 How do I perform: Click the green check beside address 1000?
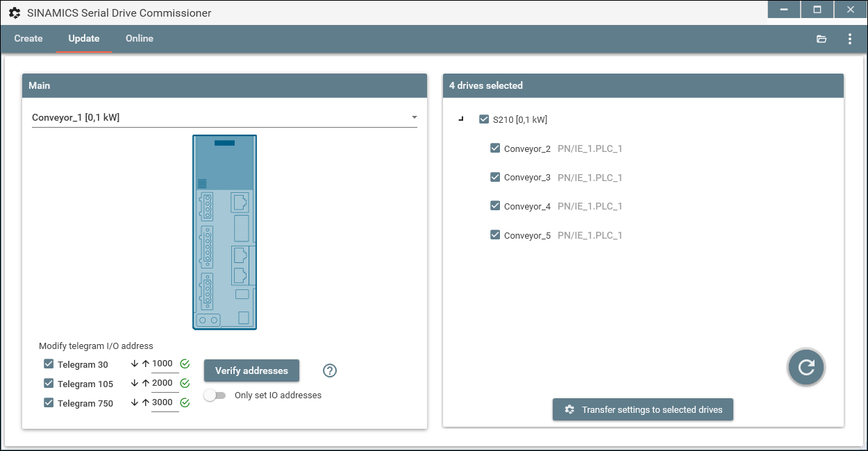tap(185, 364)
